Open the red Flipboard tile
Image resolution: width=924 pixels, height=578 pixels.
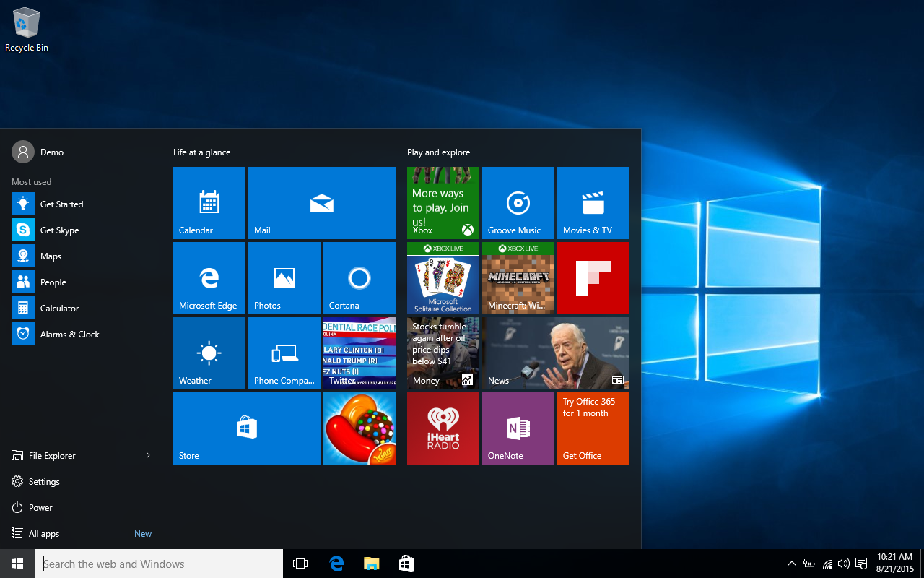pos(593,278)
